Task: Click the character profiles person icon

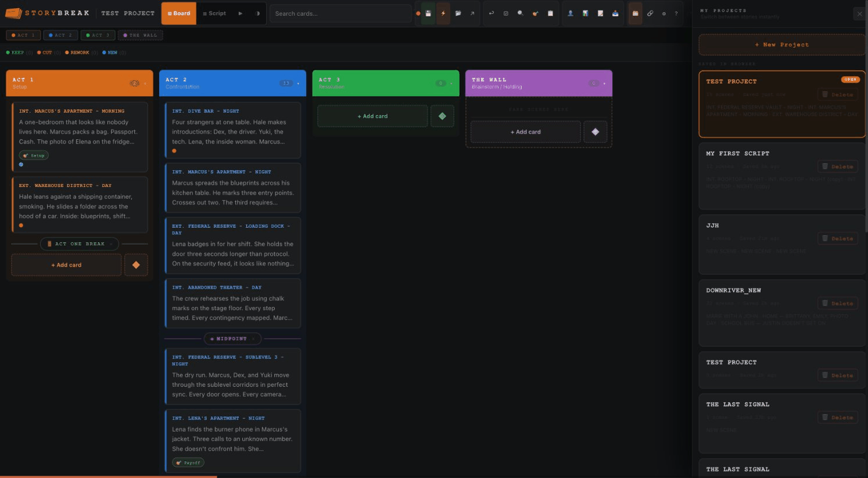Action: 571,13
